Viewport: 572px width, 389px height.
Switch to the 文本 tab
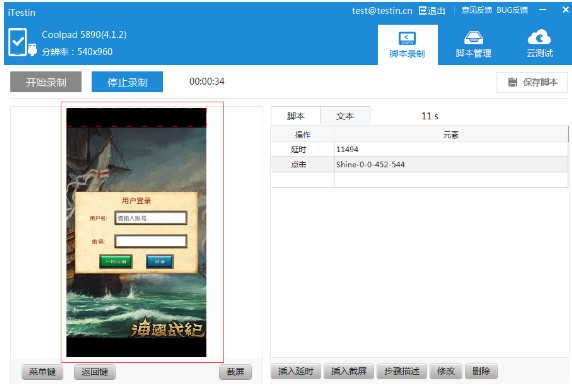345,116
